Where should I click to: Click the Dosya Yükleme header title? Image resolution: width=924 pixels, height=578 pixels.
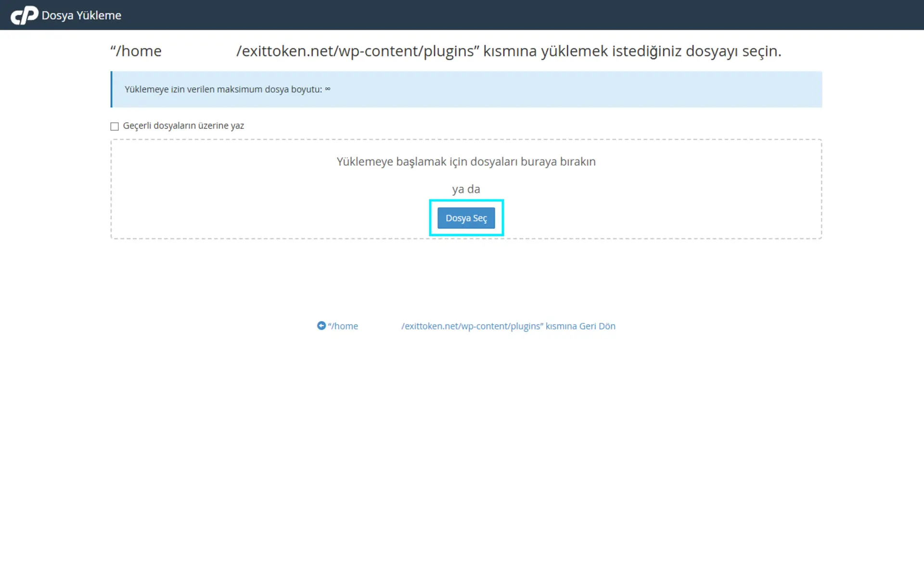coord(81,15)
